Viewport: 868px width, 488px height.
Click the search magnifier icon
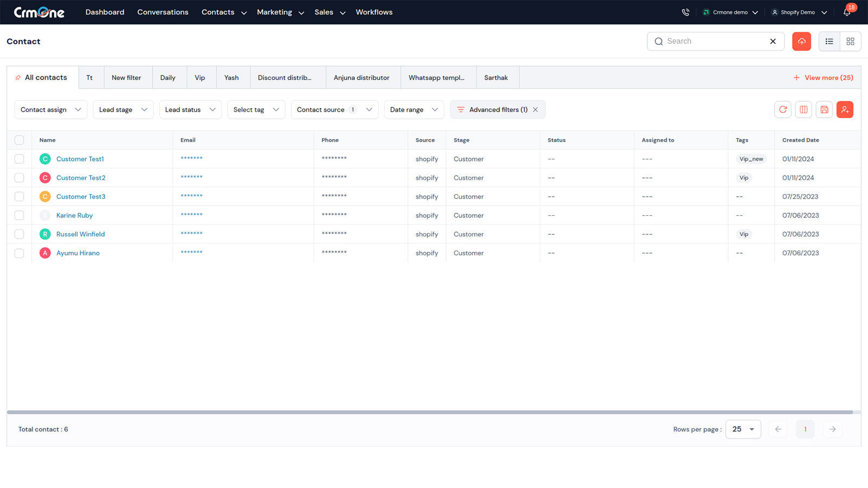point(659,41)
